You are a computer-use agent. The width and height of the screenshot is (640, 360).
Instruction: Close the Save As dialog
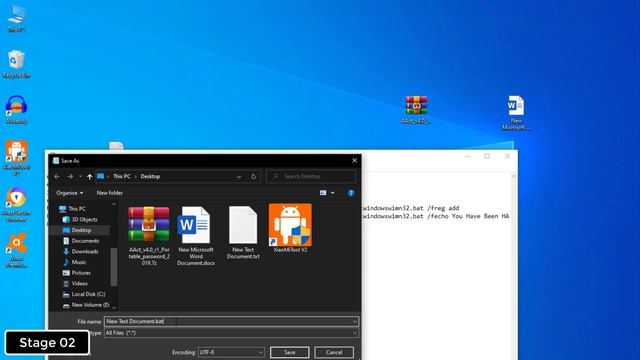pyautogui.click(x=354, y=160)
